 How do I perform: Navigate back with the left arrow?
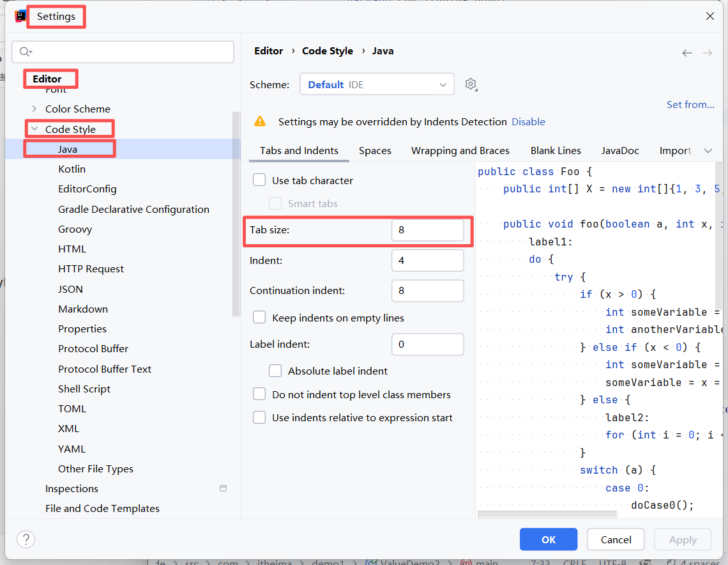[687, 53]
